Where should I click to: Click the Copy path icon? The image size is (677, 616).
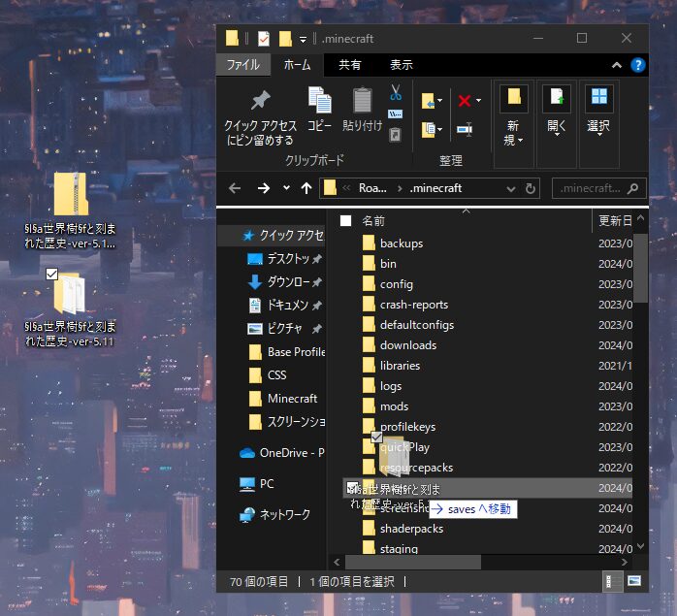click(395, 114)
